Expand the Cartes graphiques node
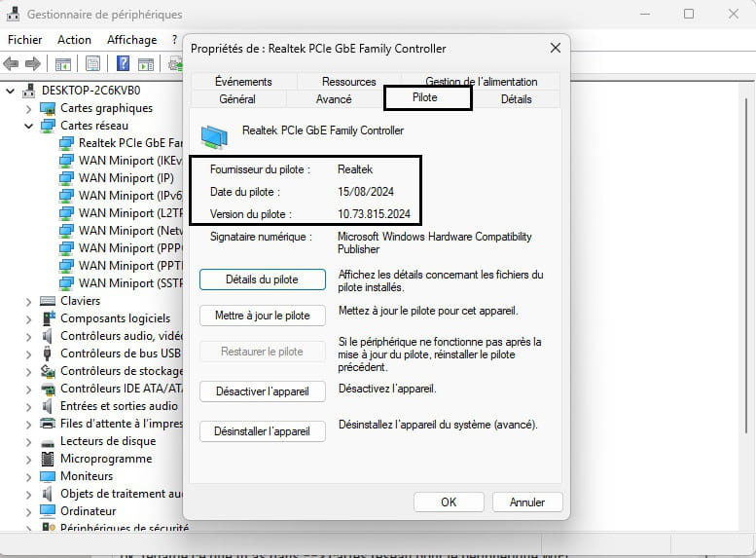756x558 pixels. [28, 109]
